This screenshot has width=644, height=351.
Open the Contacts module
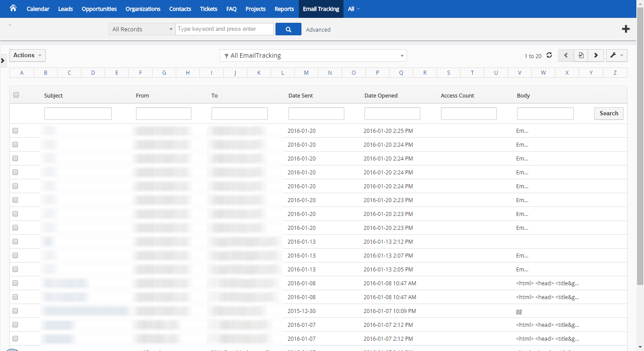click(x=180, y=9)
